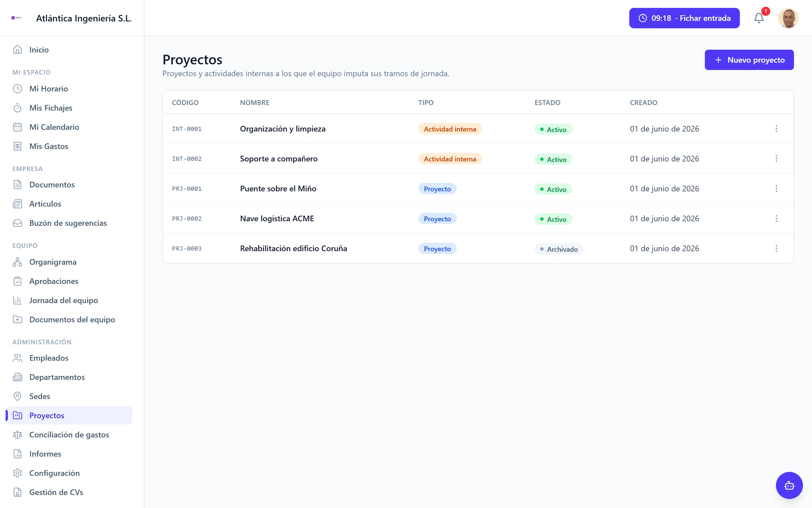Open row options for Puente sobre el Miño
This screenshot has height=508, width=812.
click(x=776, y=189)
